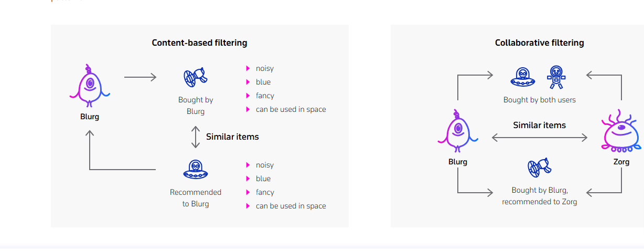This screenshot has height=251, width=644.
Task: Click the horizontal double arrow between Blurg and Zorg
Action: tap(540, 138)
